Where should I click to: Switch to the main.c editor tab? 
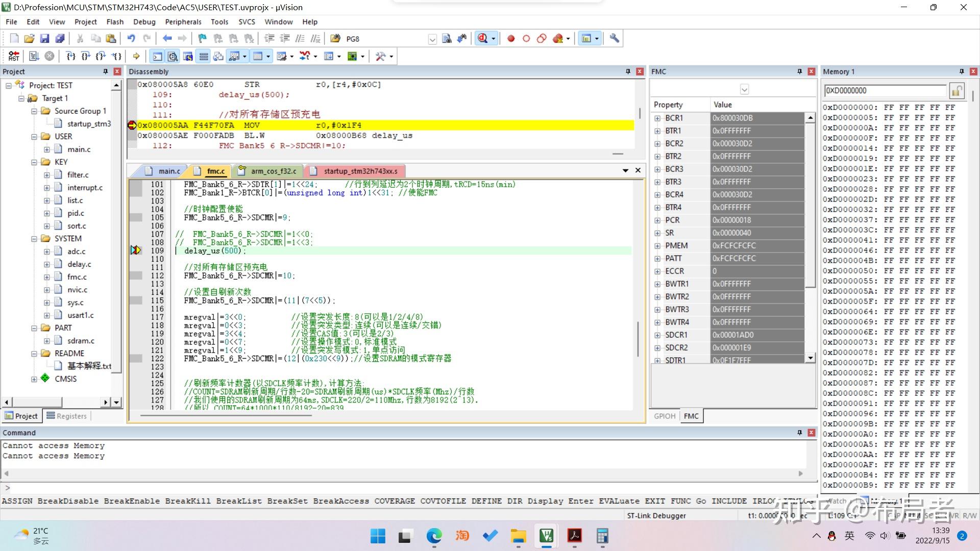(168, 171)
